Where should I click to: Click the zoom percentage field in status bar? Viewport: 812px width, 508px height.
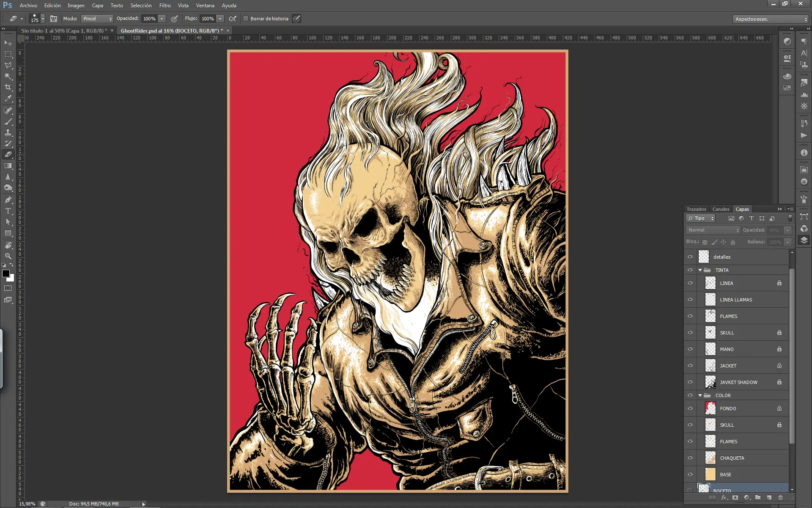[x=27, y=504]
